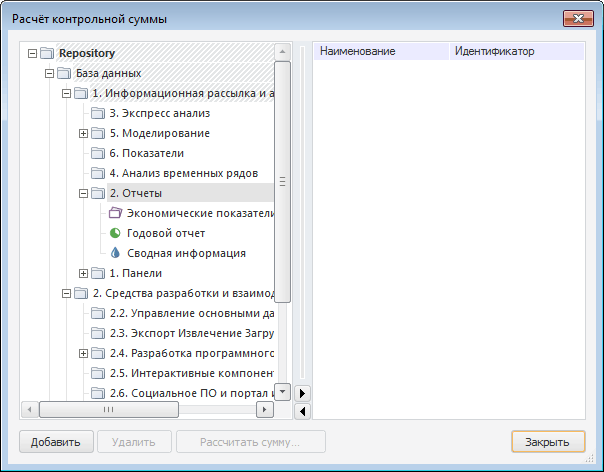Select 4. Анализ временных рядов item
The width and height of the screenshot is (604, 472).
pyautogui.click(x=183, y=173)
